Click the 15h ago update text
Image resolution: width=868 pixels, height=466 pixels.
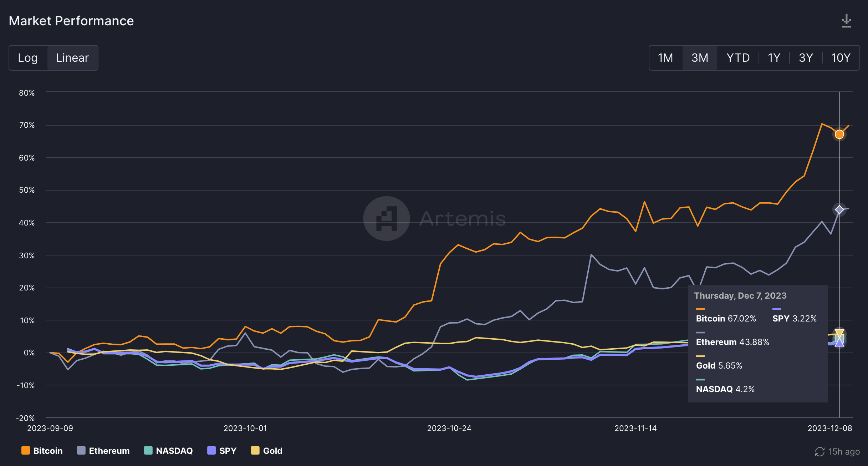click(844, 452)
